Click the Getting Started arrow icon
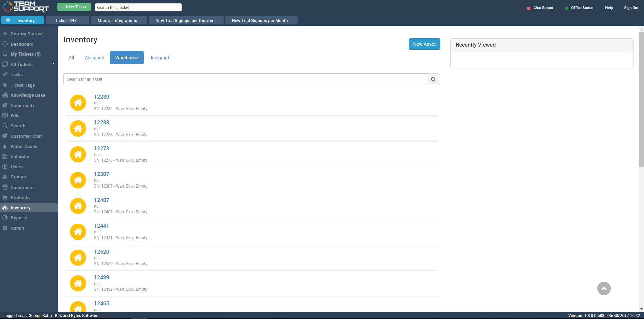 (x=5, y=34)
